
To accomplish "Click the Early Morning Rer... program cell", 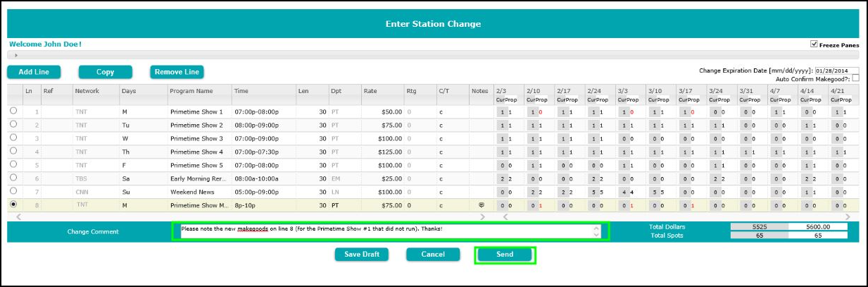I will point(199,178).
